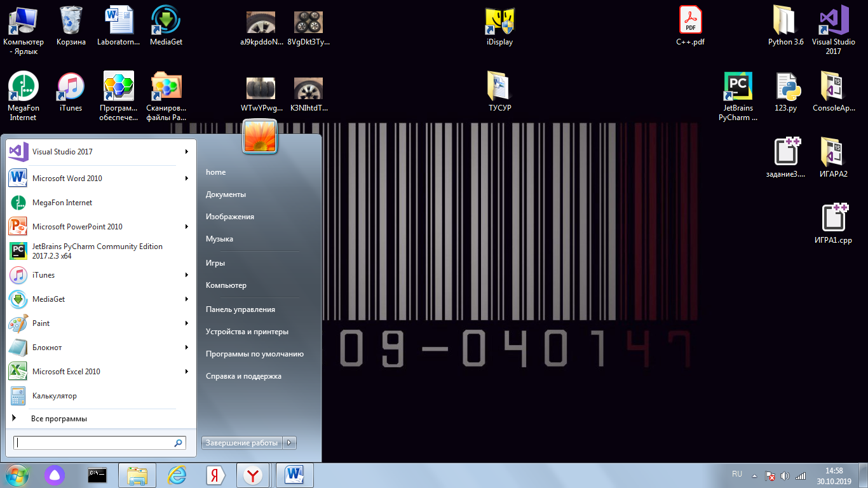Select WTwYPwg... image file on desktop
This screenshot has height=488, width=868.
tap(261, 95)
